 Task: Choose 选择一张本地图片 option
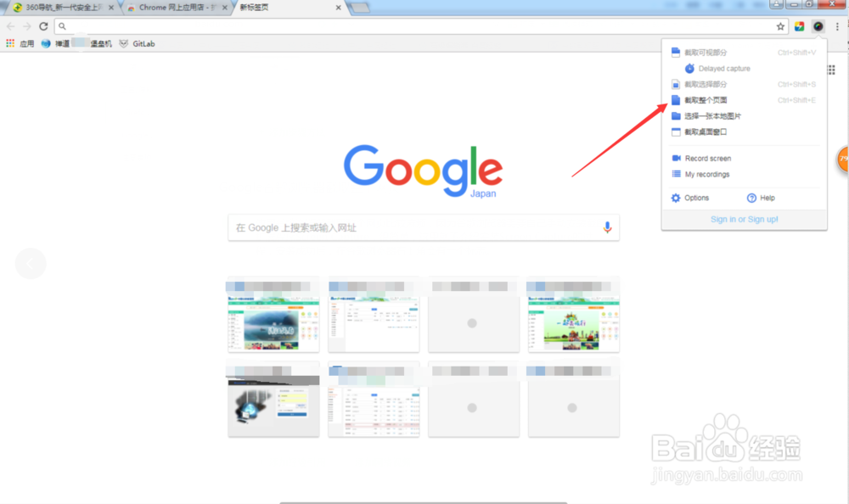click(x=744, y=116)
